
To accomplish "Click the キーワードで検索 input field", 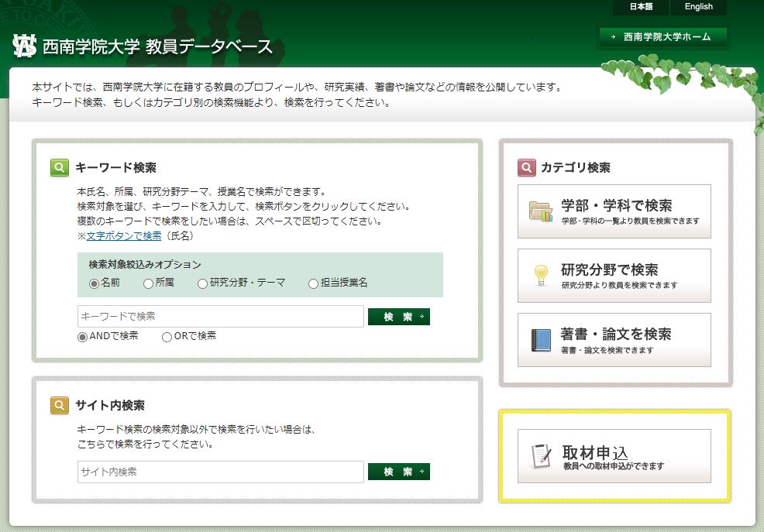I will tap(220, 317).
